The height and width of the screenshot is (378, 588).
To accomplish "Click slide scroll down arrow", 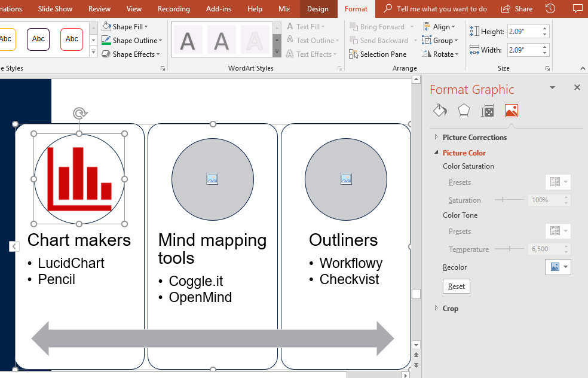I will [x=416, y=345].
